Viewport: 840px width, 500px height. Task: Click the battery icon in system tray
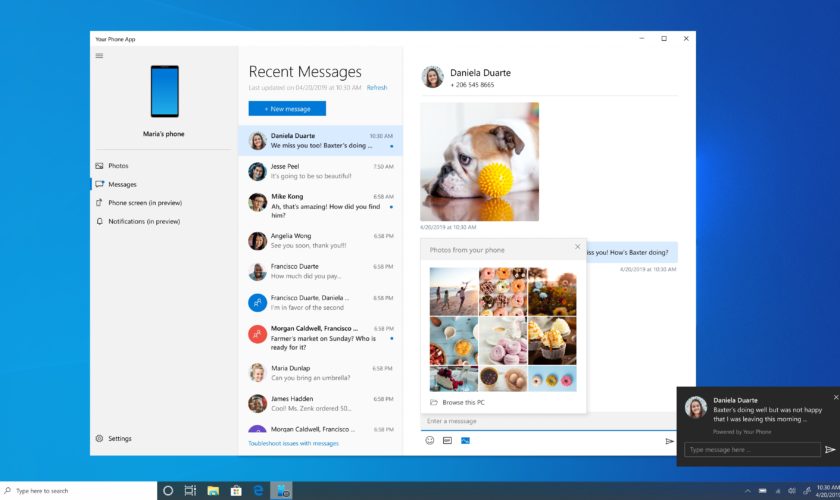click(x=762, y=491)
